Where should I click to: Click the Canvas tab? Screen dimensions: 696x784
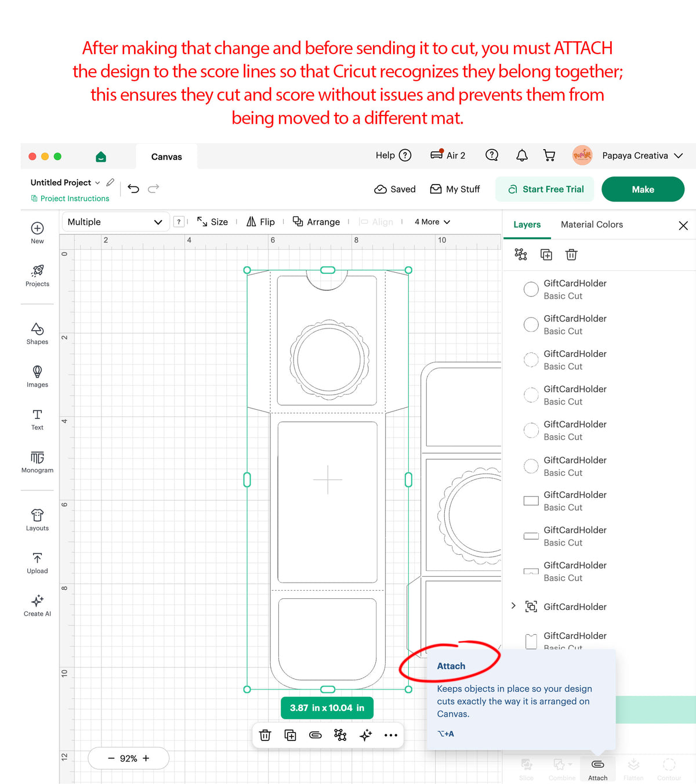[166, 157]
